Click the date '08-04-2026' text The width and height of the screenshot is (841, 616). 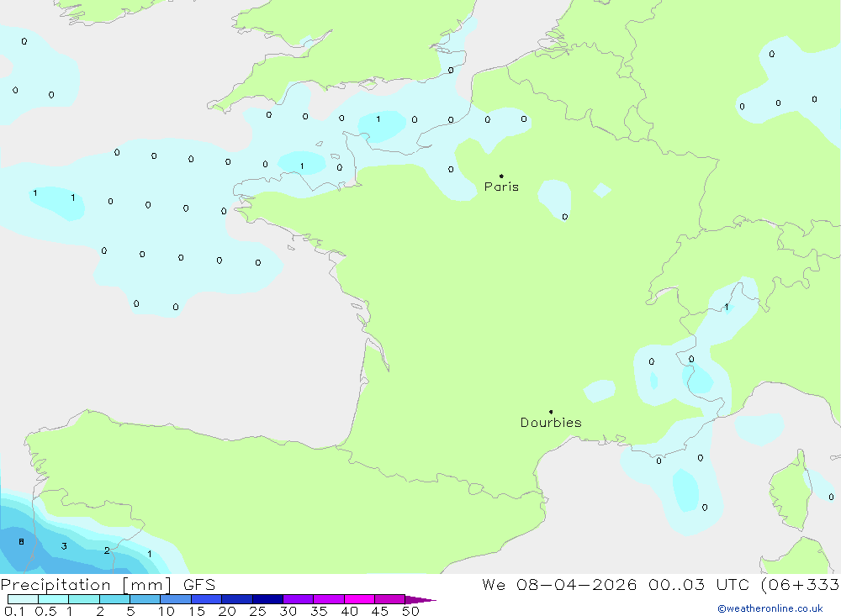pos(577,584)
